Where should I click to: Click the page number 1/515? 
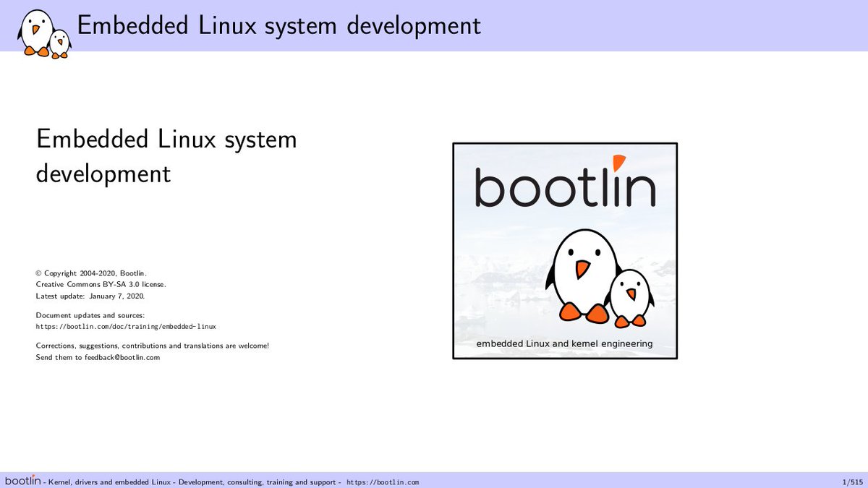click(853, 482)
